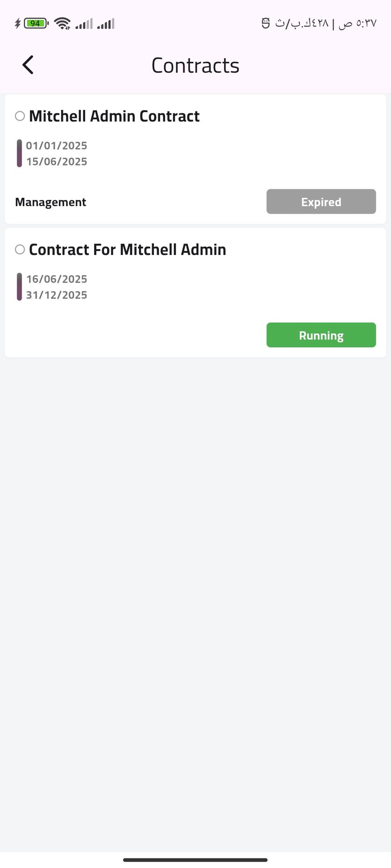Select the Contract For Mitchell Admin radio circle
Image resolution: width=391 pixels, height=868 pixels.
[20, 250]
